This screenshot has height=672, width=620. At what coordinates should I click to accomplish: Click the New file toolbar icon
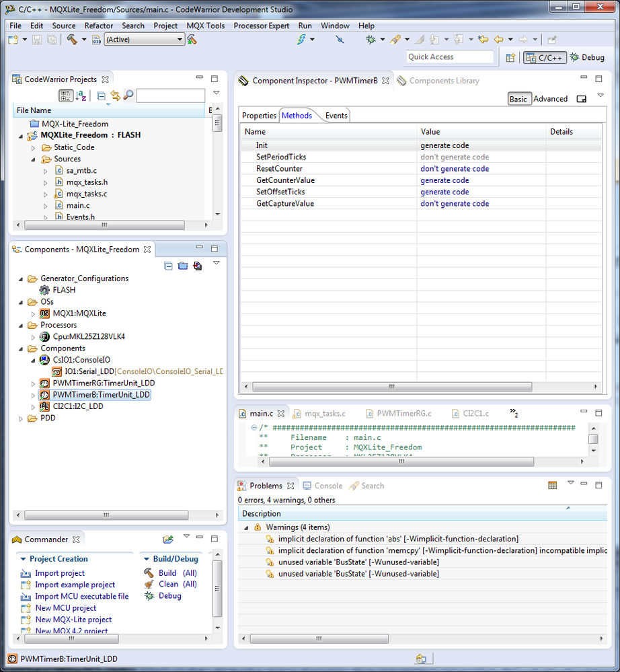pyautogui.click(x=13, y=40)
